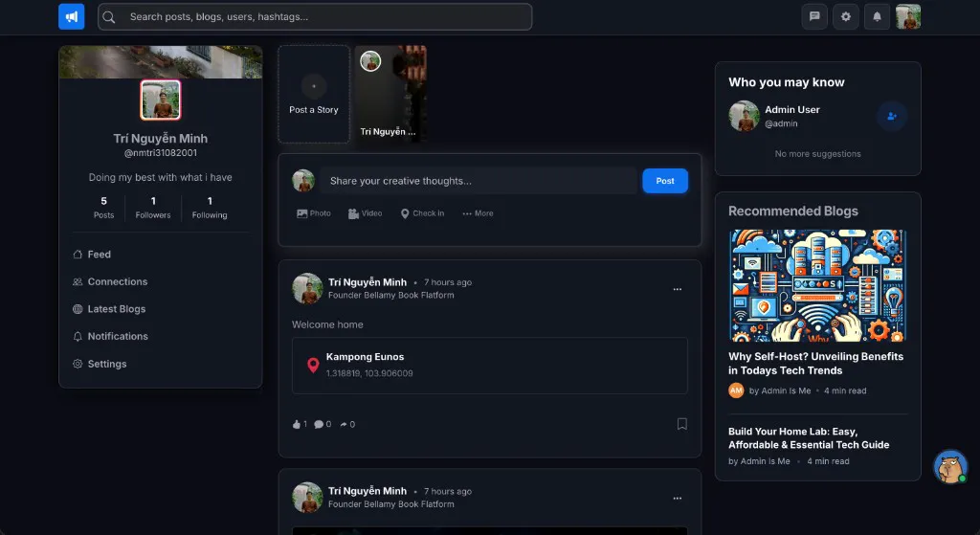Screen dimensions: 980x535
Task: Open the Kampong Eunos location card
Action: point(489,366)
